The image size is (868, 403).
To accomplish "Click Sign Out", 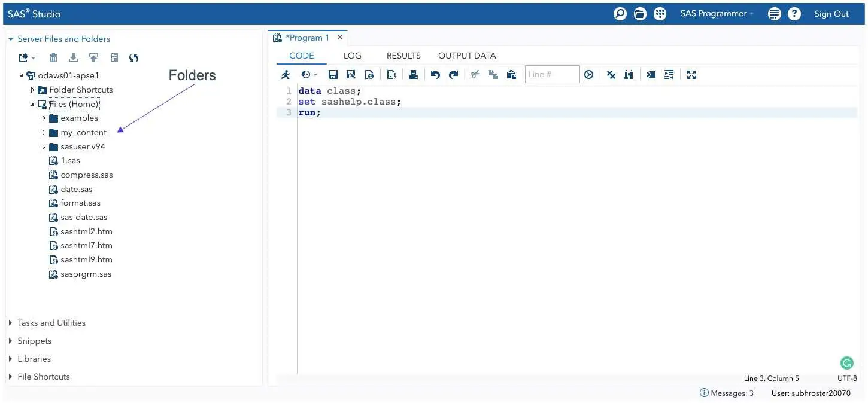I will 831,14.
